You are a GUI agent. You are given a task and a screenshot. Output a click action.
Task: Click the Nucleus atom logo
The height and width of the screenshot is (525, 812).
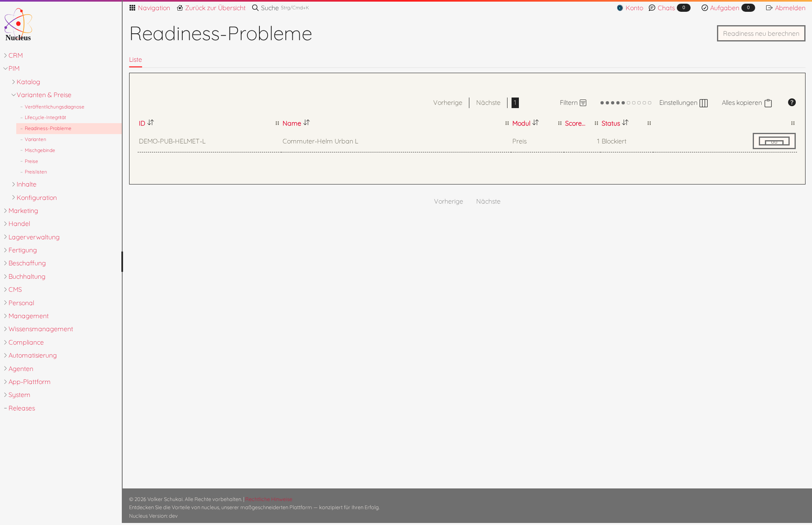(x=18, y=25)
